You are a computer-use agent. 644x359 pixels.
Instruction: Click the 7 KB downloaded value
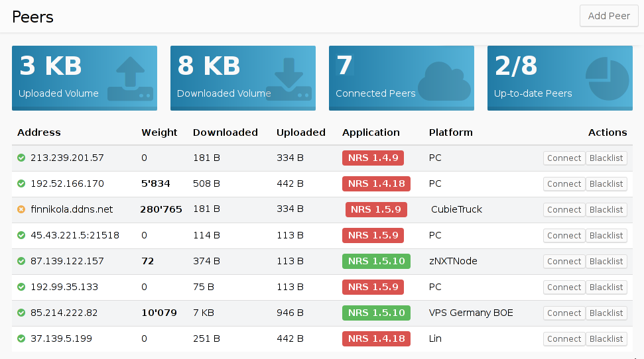pos(204,313)
